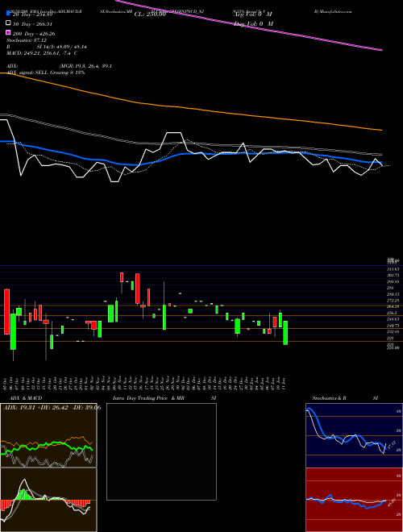Click the red RSI chart panel
403x532 pixels.
coord(354,500)
